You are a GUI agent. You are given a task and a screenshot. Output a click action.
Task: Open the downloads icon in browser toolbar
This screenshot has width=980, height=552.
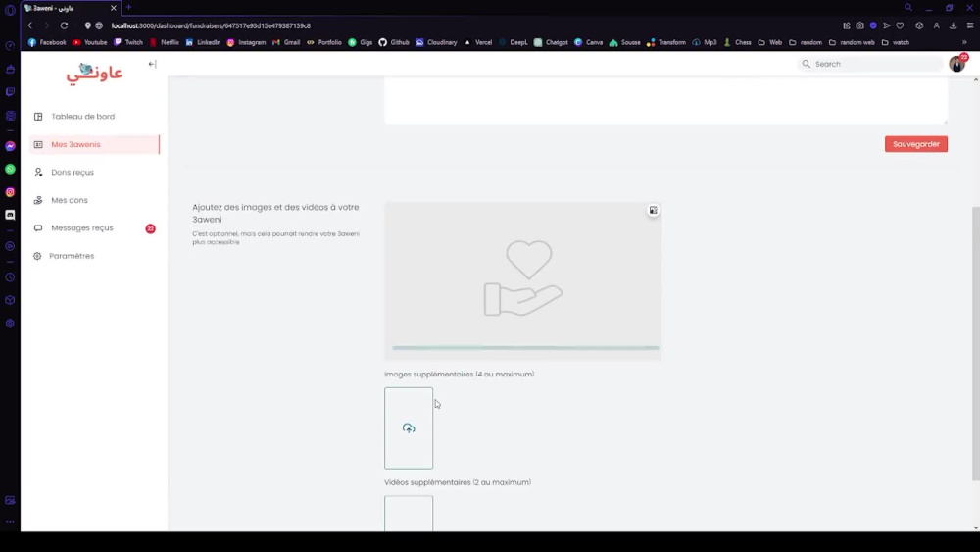[x=954, y=25]
